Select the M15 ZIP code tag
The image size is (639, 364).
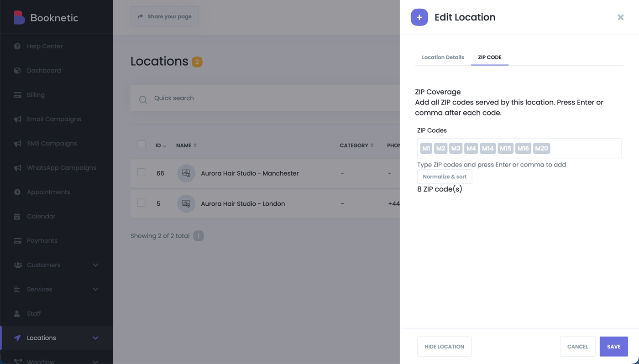click(505, 148)
